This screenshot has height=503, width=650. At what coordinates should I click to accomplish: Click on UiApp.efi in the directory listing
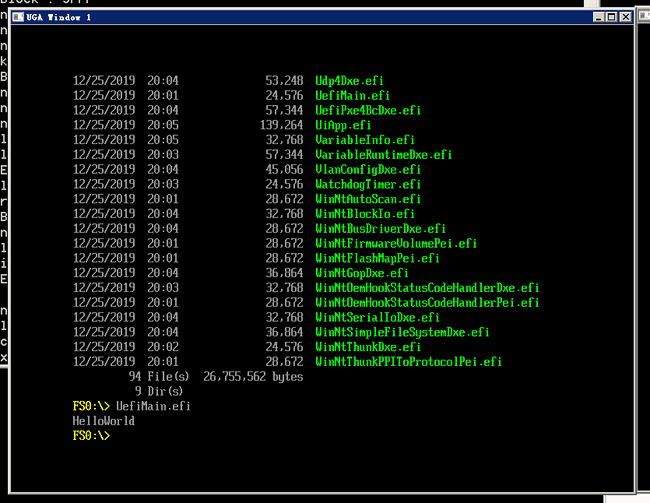[x=343, y=125]
